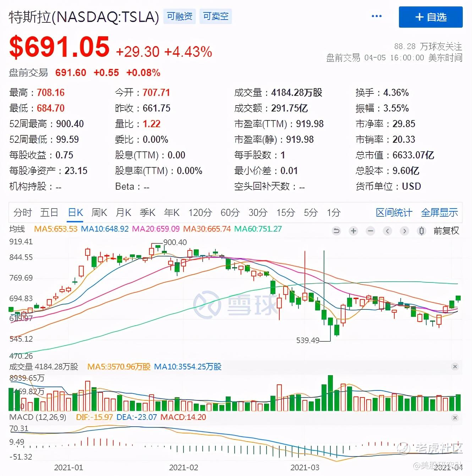Click the MA60:751.27 moving average label

point(258,229)
